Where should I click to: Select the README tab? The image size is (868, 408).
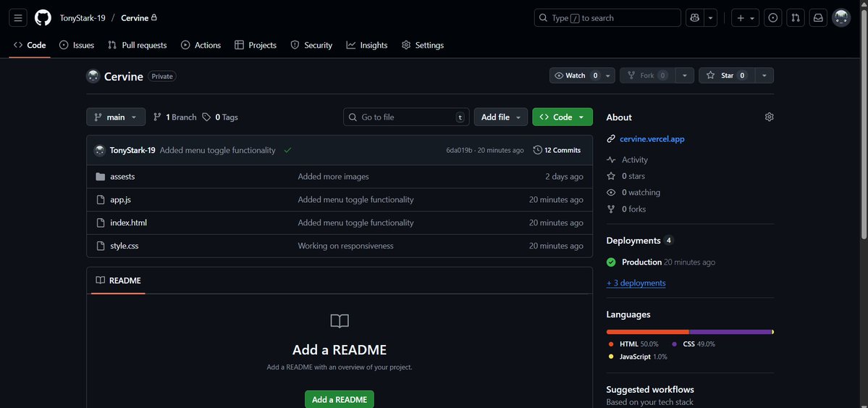[119, 280]
